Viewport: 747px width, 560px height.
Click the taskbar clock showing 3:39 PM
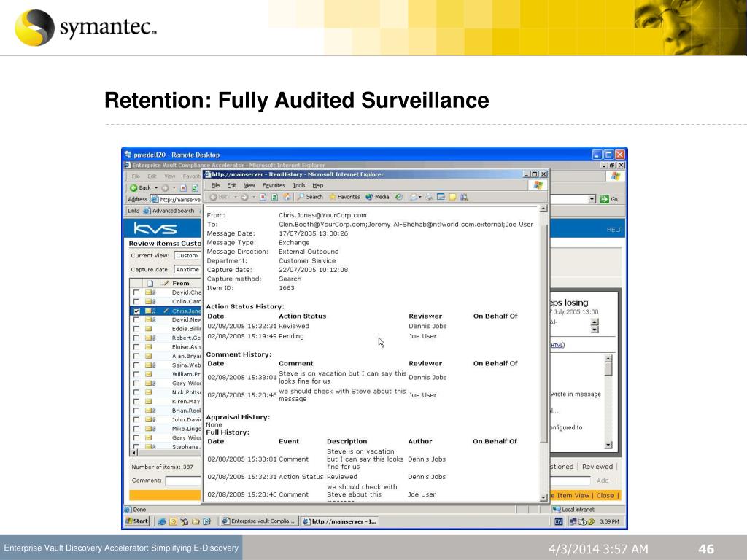(x=609, y=521)
